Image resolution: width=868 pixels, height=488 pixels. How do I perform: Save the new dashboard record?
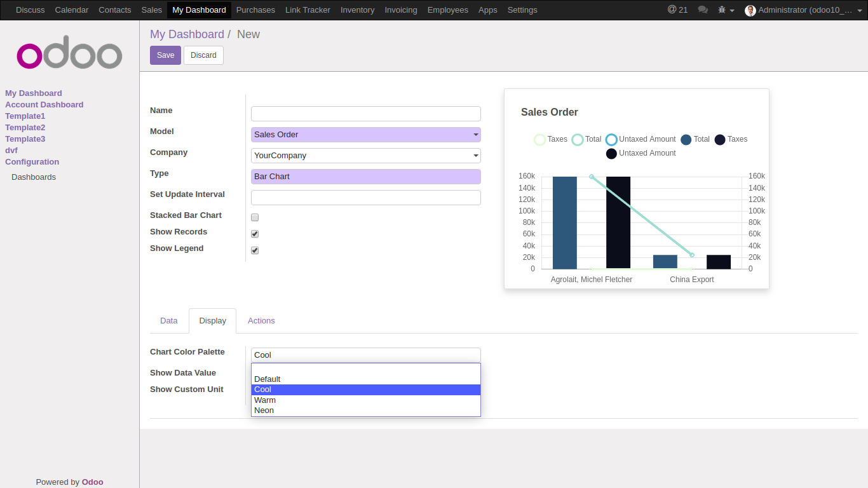point(165,55)
